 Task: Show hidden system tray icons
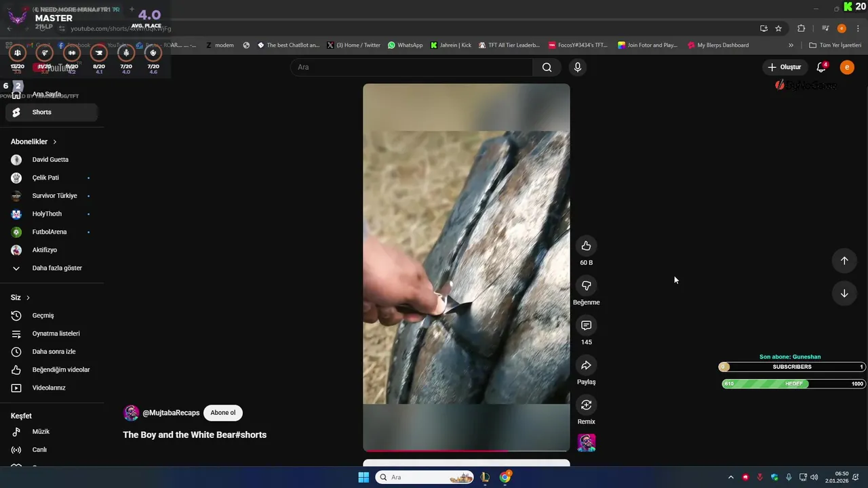[x=730, y=477]
